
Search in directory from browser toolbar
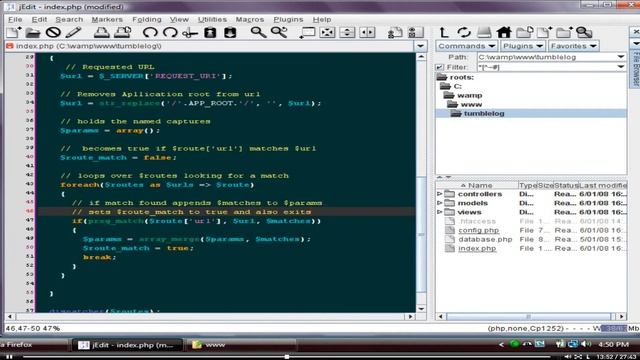pos(584,32)
